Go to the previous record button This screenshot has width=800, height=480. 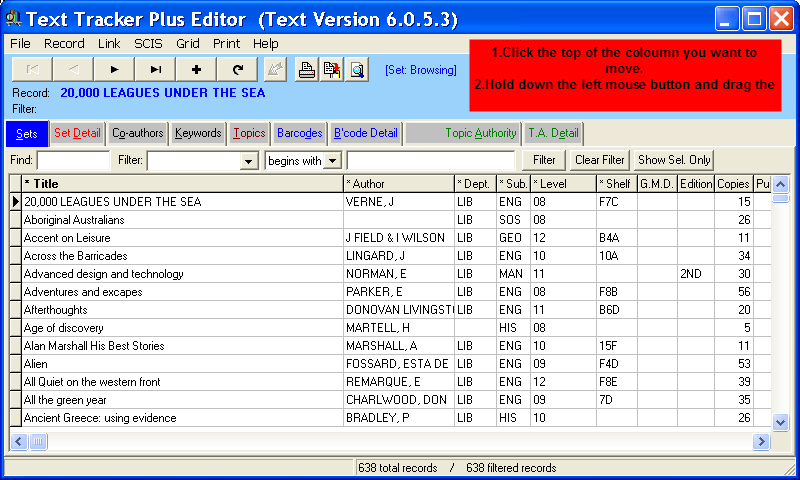(73, 69)
